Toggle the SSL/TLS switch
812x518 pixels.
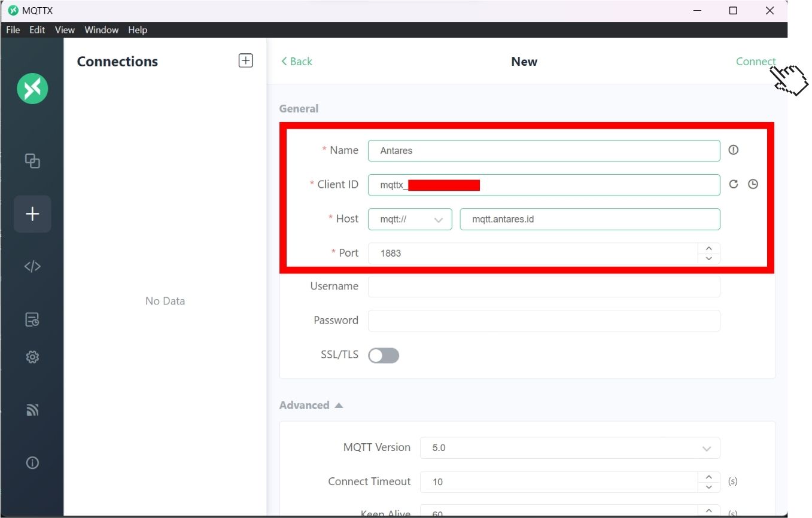pos(384,355)
